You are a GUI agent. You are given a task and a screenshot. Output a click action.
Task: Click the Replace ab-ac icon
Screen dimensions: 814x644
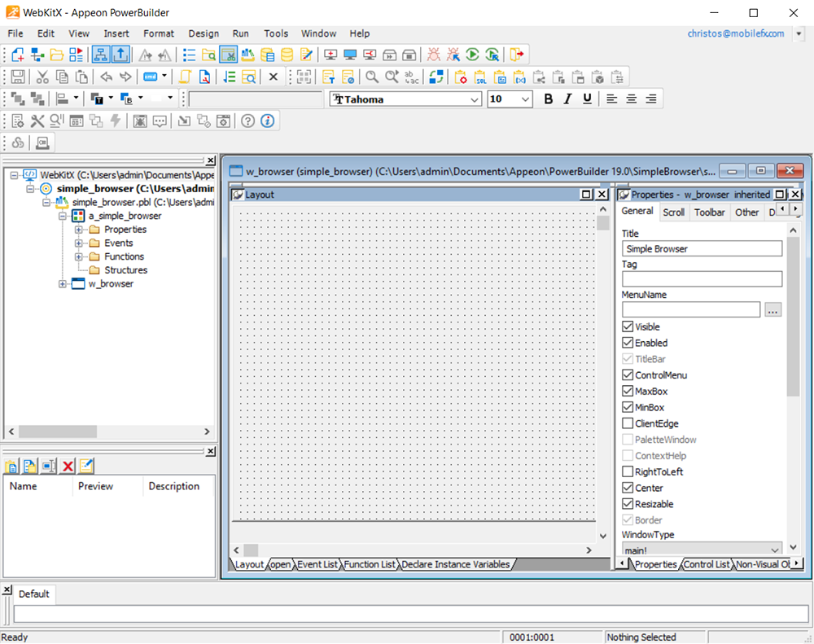[x=411, y=77]
